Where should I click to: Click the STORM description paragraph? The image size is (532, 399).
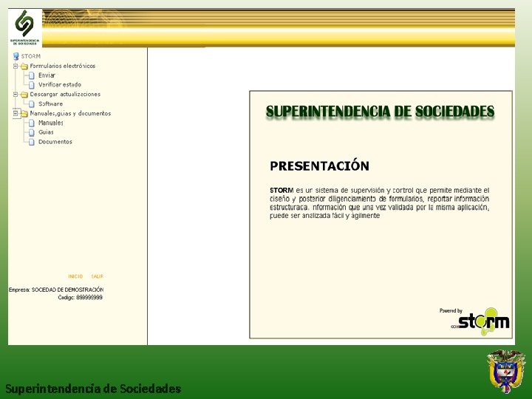click(379, 203)
